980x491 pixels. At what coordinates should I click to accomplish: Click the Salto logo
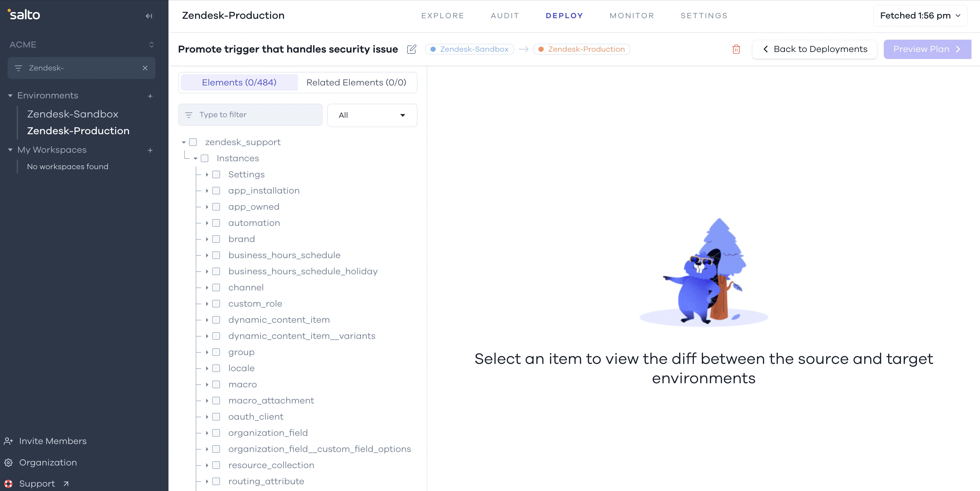[24, 14]
